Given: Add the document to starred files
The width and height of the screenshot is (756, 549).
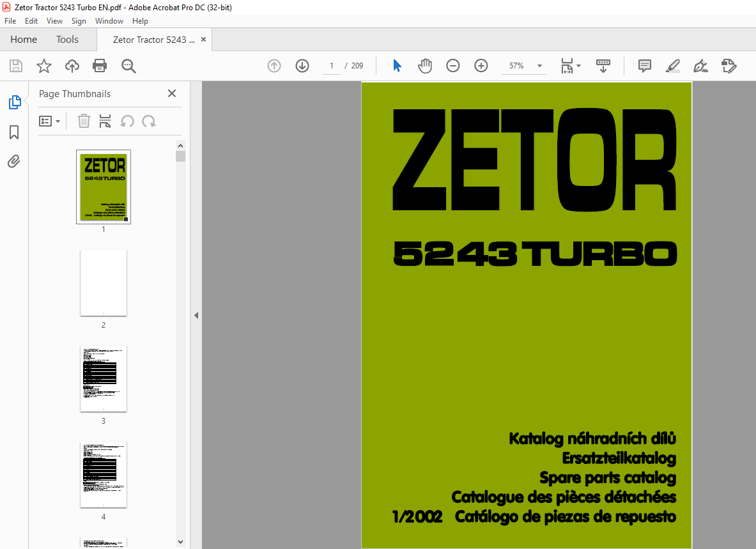Looking at the screenshot, I should coord(44,66).
